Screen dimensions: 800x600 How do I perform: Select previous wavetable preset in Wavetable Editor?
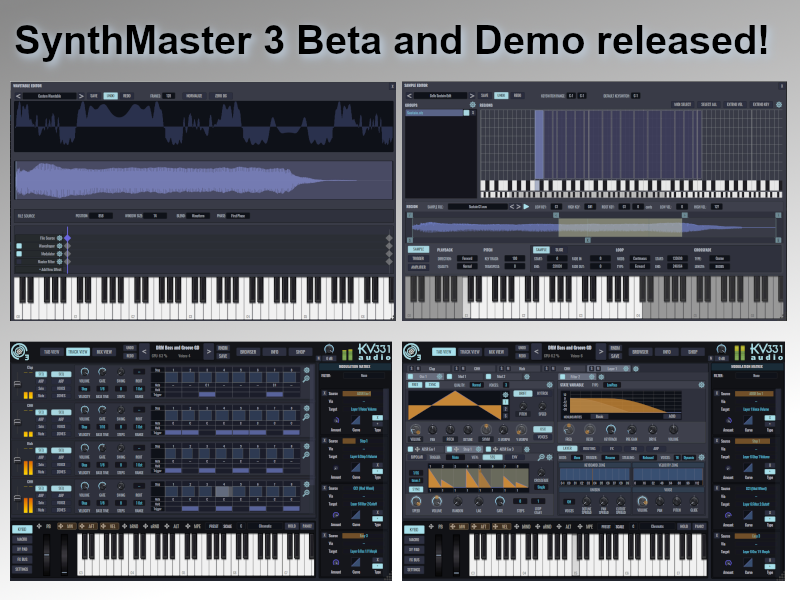[18, 96]
